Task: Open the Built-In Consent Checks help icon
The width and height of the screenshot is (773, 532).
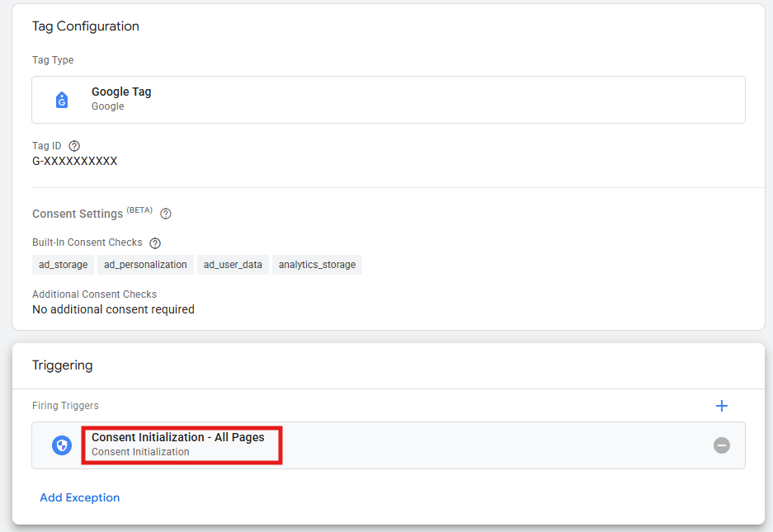Action: tap(155, 243)
